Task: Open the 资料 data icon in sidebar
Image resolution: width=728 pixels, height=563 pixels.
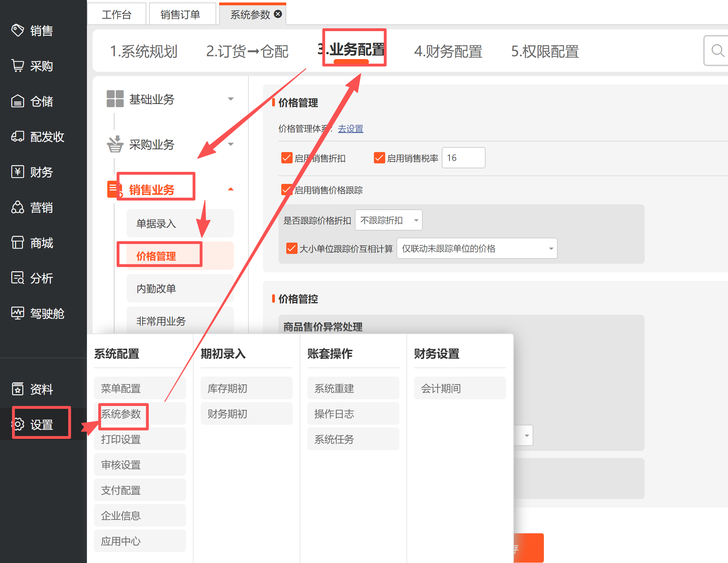Action: (18, 389)
